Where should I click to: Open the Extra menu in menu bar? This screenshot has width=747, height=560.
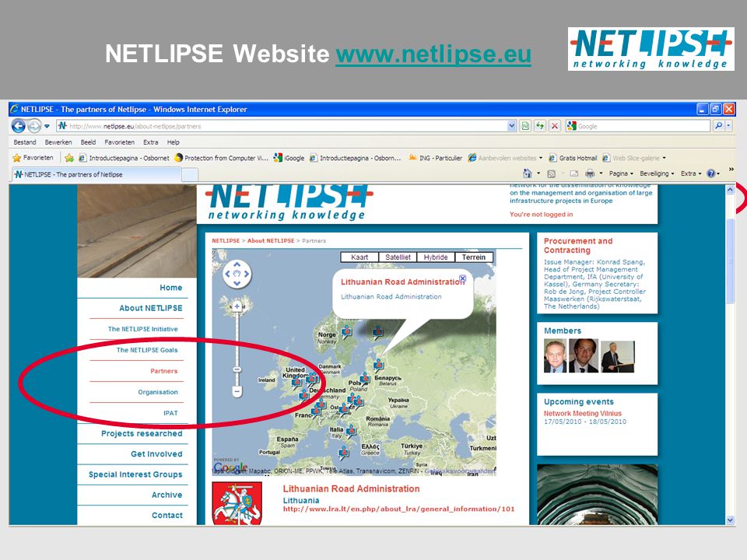150,142
